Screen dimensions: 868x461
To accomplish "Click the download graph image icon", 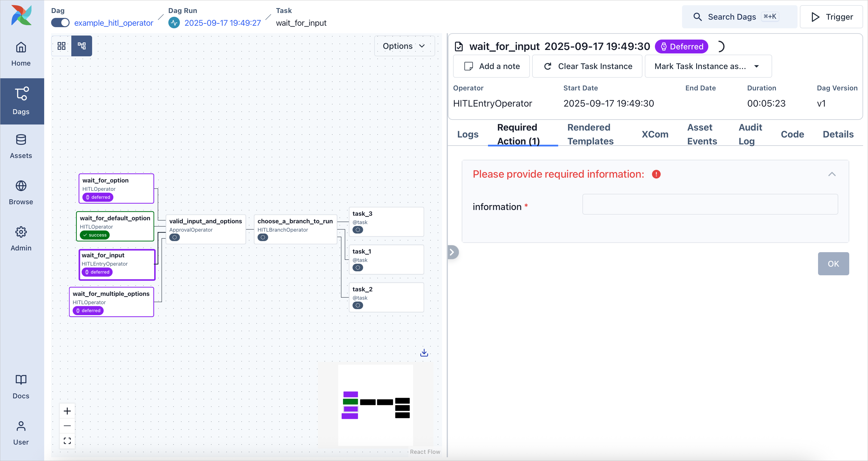I will click(x=424, y=352).
